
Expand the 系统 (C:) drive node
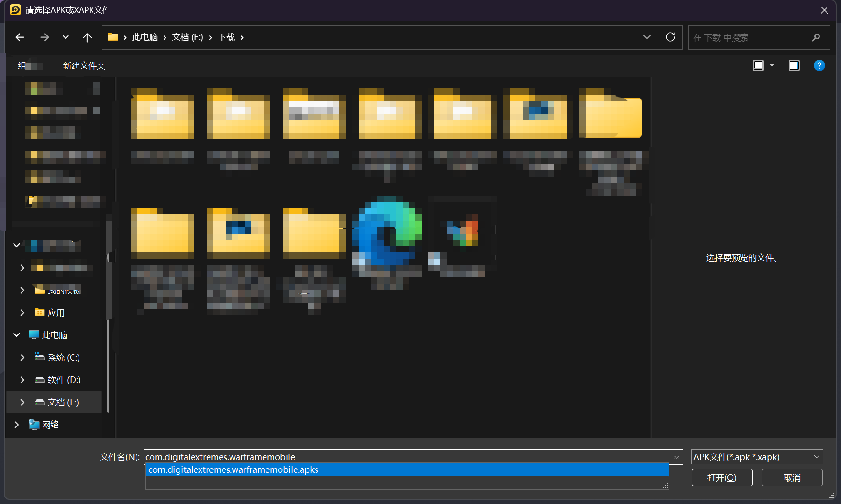pos(22,357)
